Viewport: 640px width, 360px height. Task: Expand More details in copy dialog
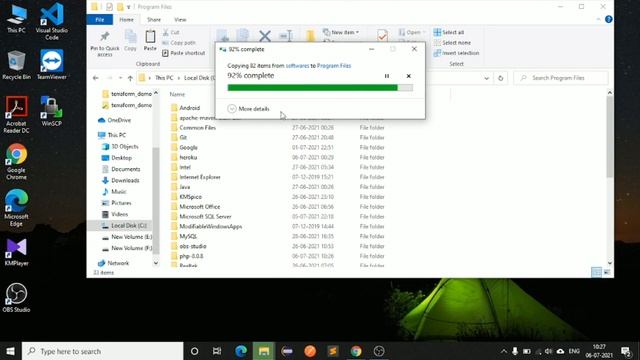pos(249,109)
